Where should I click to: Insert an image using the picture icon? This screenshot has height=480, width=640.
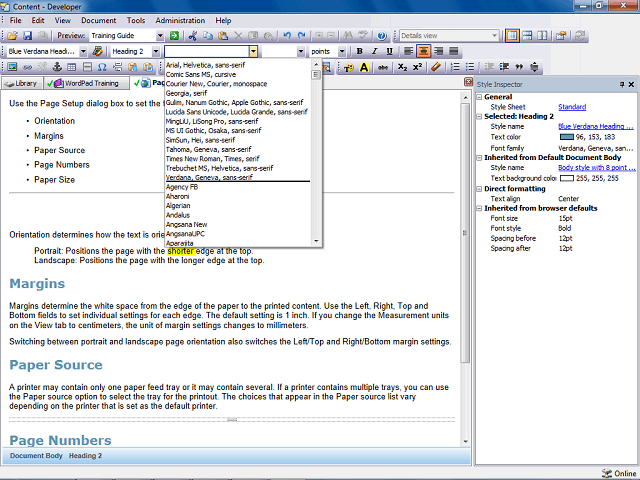12,67
